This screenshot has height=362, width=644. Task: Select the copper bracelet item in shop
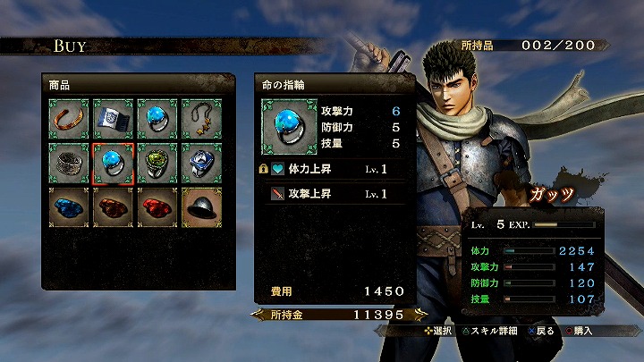(x=69, y=119)
